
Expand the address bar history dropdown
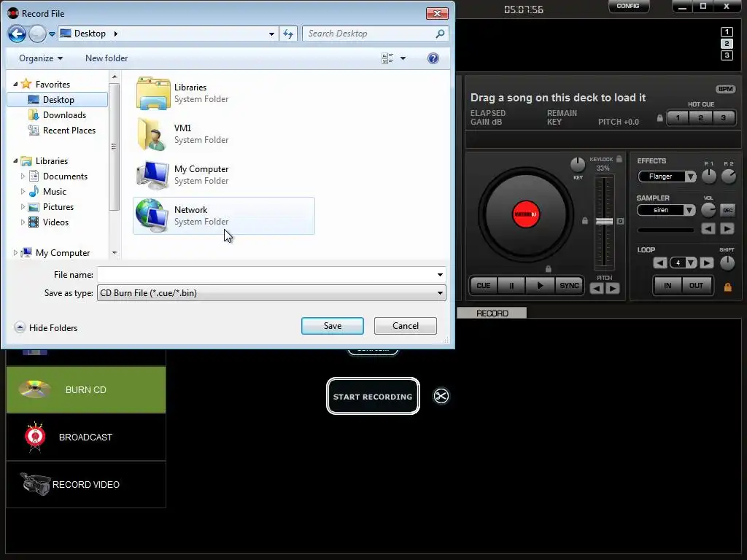pos(271,34)
